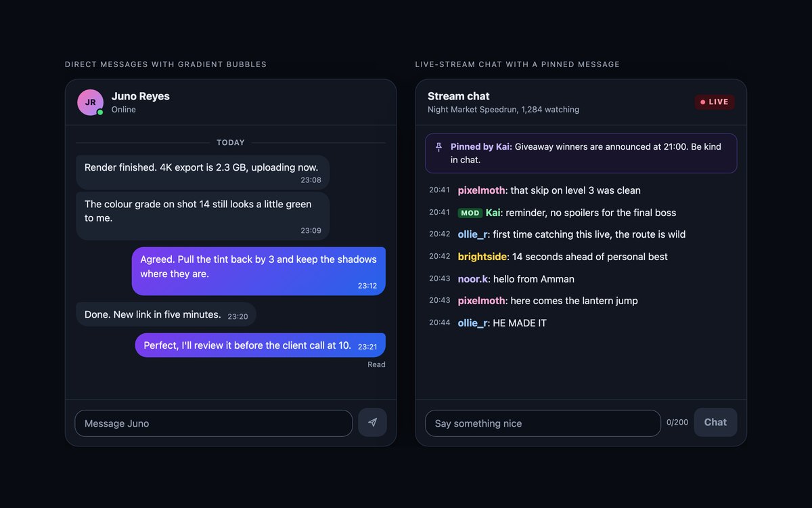
Task: Click the MOD badge next to Kai
Action: click(470, 213)
